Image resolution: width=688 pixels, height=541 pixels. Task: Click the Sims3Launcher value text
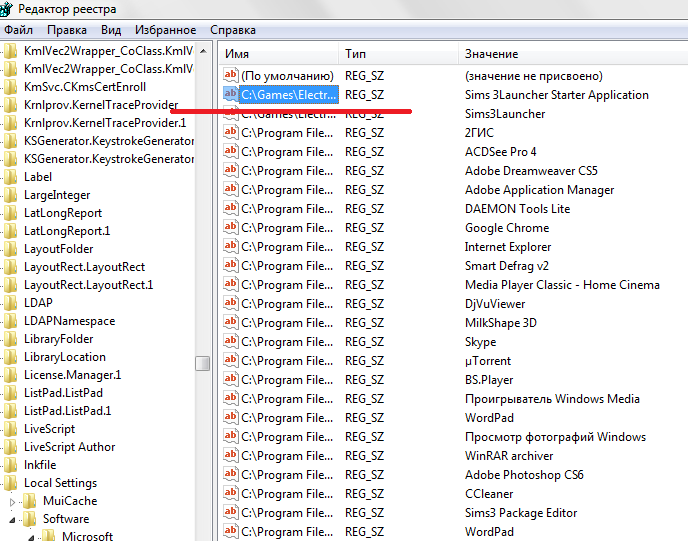tap(505, 114)
